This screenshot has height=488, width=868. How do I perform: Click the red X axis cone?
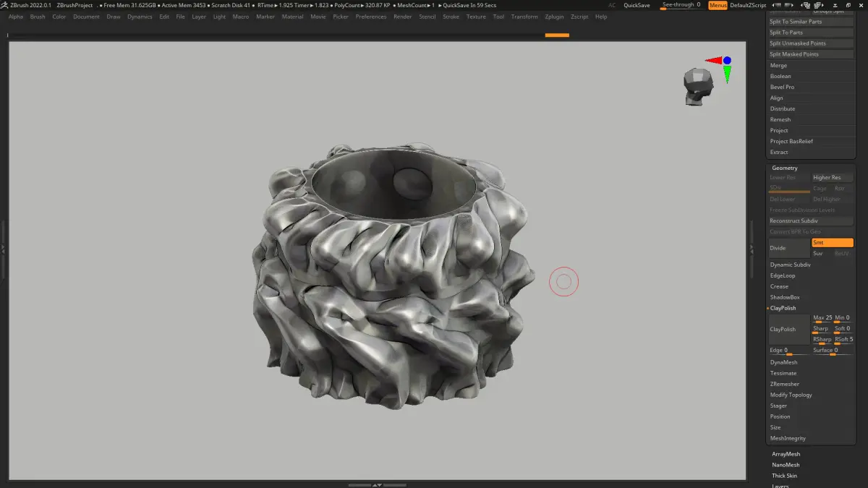pos(714,61)
